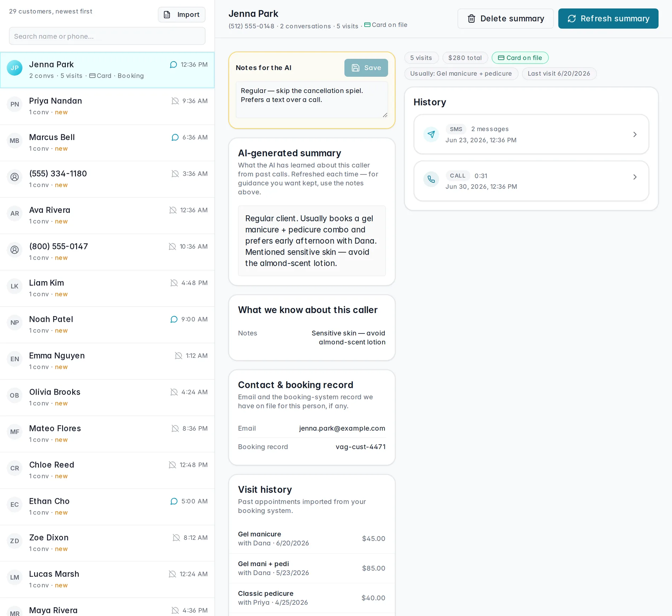The height and width of the screenshot is (616, 672).
Task: Click the chat bubble icon on Jenna Park row
Action: tap(173, 65)
